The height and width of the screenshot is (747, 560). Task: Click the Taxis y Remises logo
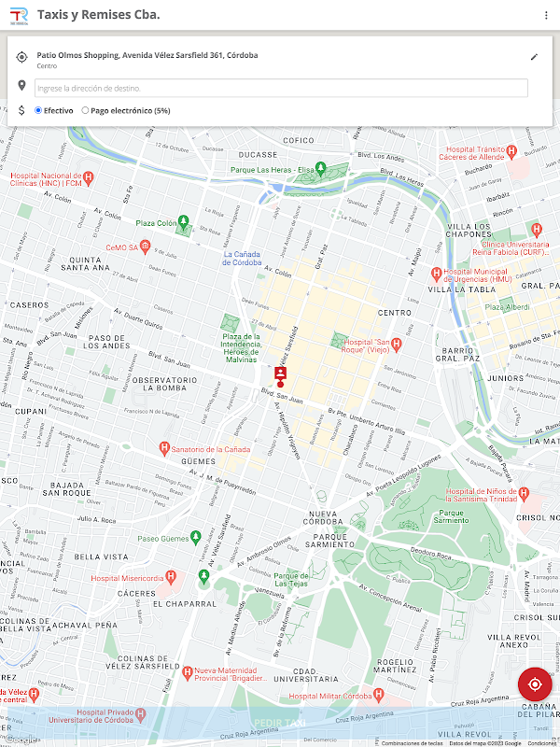(19, 15)
